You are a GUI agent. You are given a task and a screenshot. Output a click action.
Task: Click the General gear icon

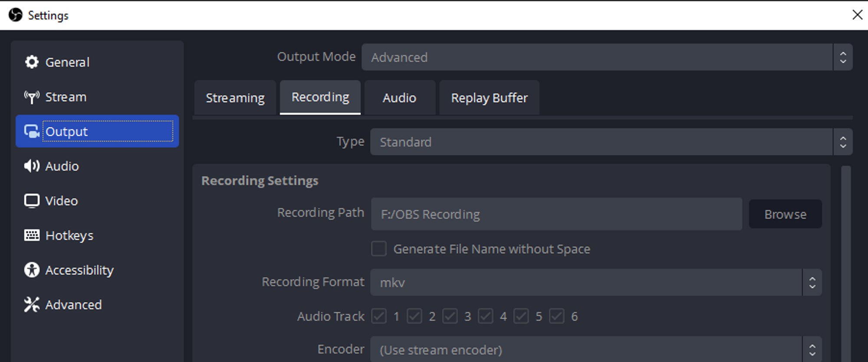coord(32,62)
